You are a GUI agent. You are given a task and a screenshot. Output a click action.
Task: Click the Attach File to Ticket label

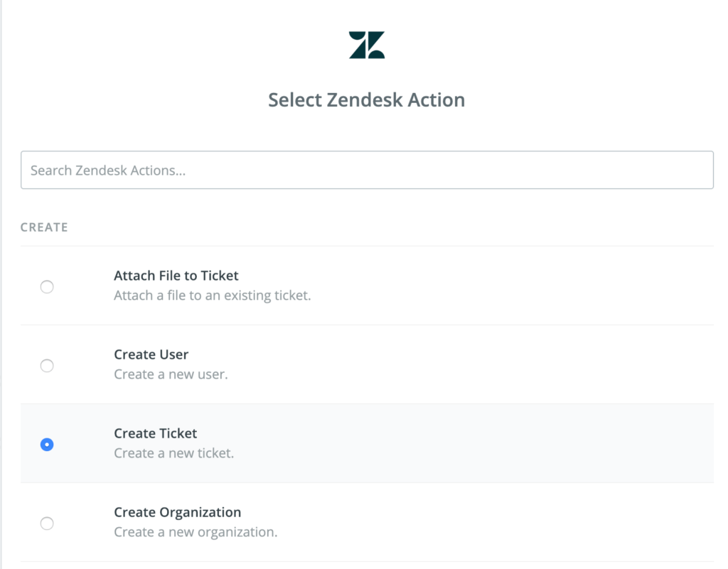click(x=176, y=276)
